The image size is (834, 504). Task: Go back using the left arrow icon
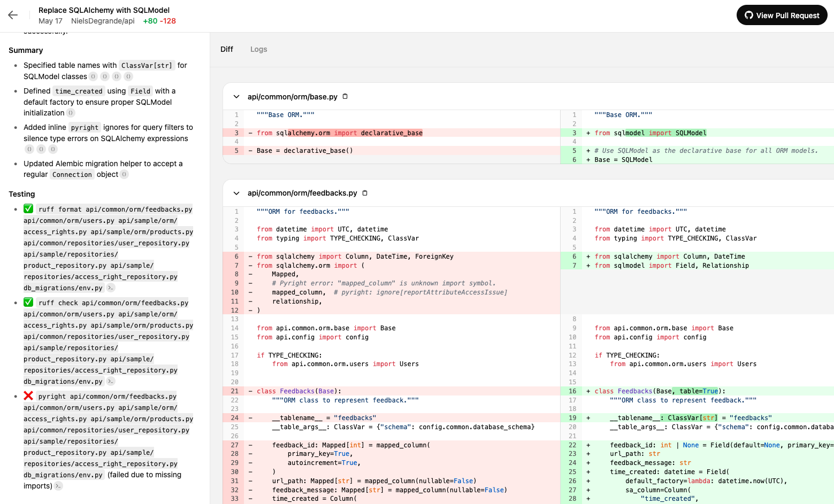pos(13,15)
